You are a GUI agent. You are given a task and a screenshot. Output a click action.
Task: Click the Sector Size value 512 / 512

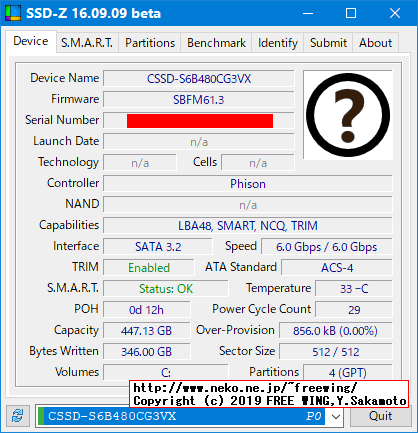335,352
